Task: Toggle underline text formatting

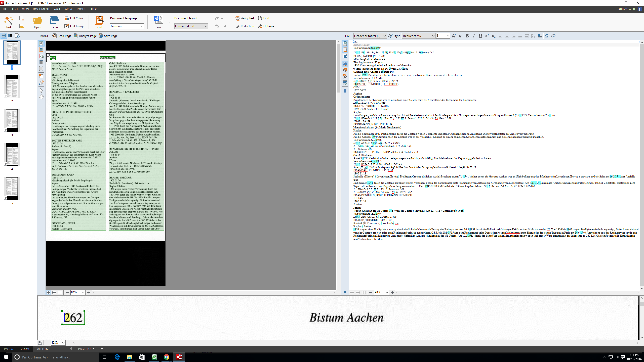Action: [480, 36]
